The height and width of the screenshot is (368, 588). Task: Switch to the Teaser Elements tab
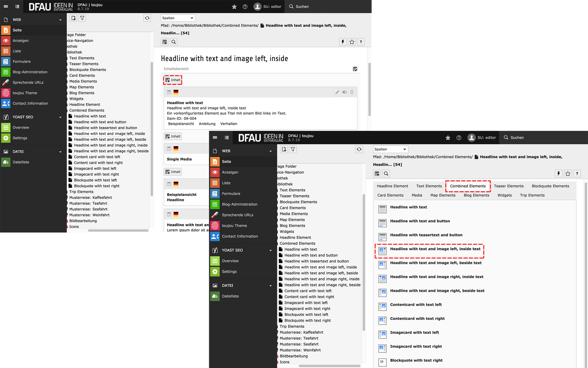coord(508,186)
